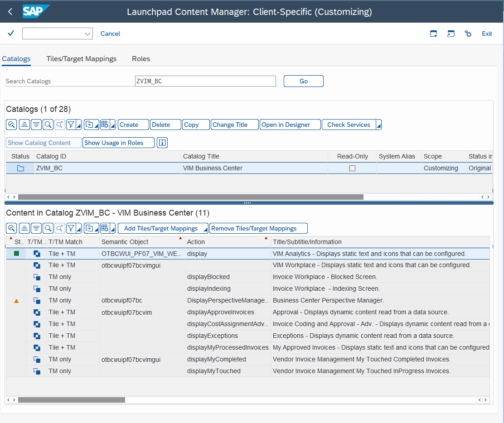The image size is (504, 423).
Task: Select the displayBlocked action cell
Action: point(228,277)
